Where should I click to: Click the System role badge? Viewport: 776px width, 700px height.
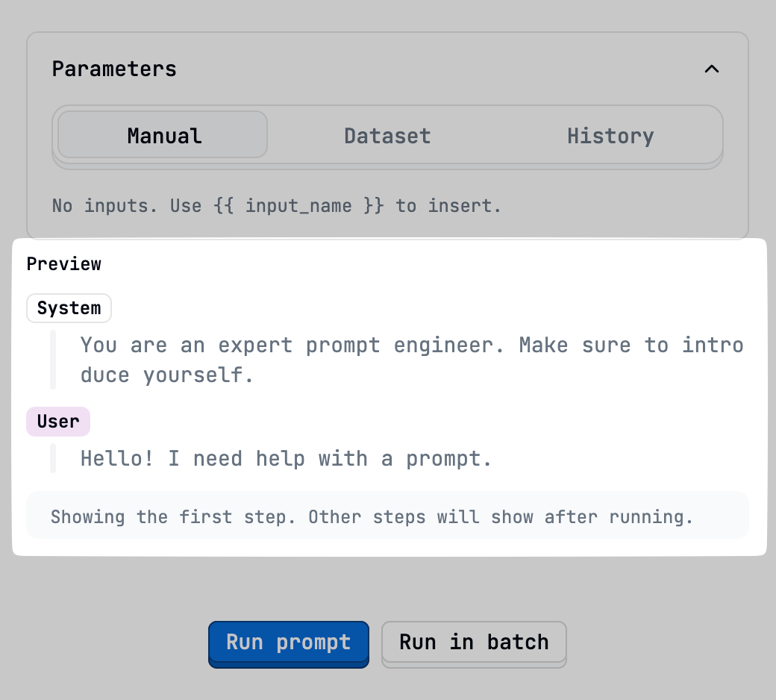coord(69,307)
